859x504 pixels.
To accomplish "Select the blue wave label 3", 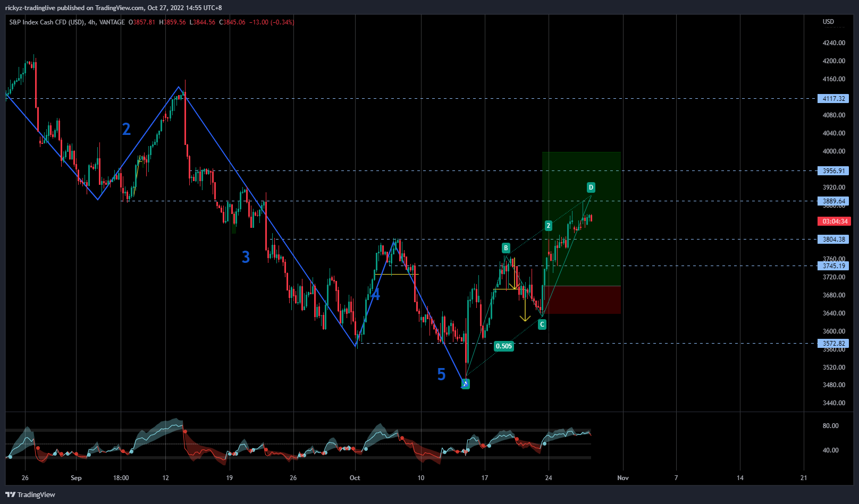I will [246, 257].
